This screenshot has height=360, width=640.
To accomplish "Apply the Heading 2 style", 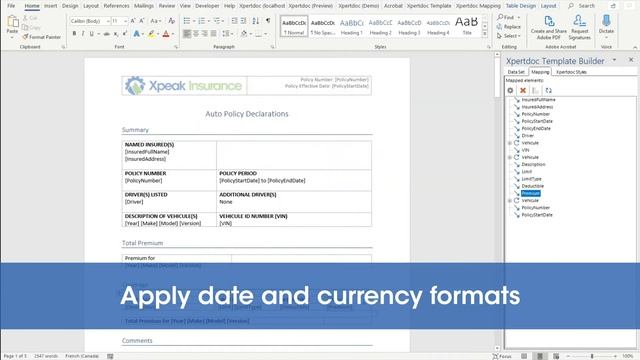I will pos(380,27).
